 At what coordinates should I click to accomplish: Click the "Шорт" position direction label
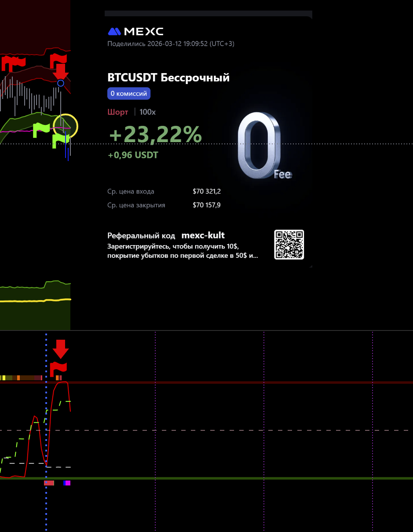point(118,112)
